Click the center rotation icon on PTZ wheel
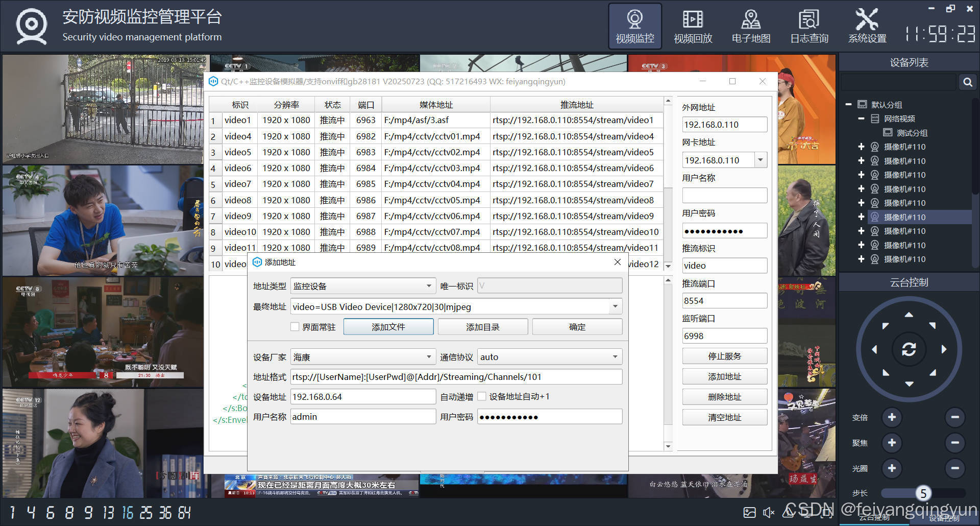Screen dimensions: 980x526 click(910, 349)
